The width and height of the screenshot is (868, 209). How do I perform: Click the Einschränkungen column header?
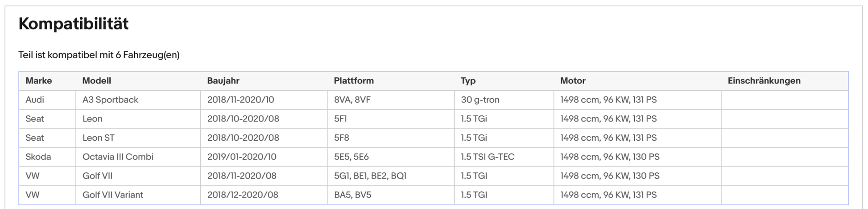coord(764,81)
